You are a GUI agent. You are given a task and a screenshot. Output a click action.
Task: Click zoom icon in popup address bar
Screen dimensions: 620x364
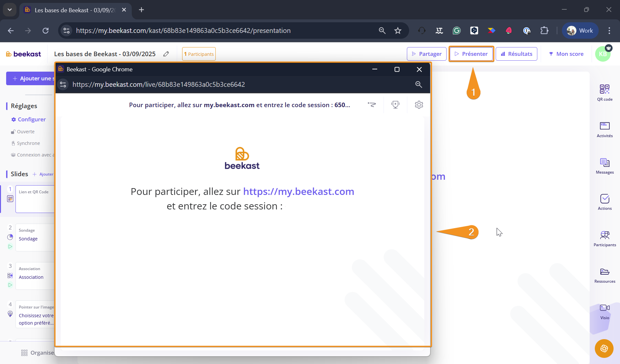[x=418, y=85]
